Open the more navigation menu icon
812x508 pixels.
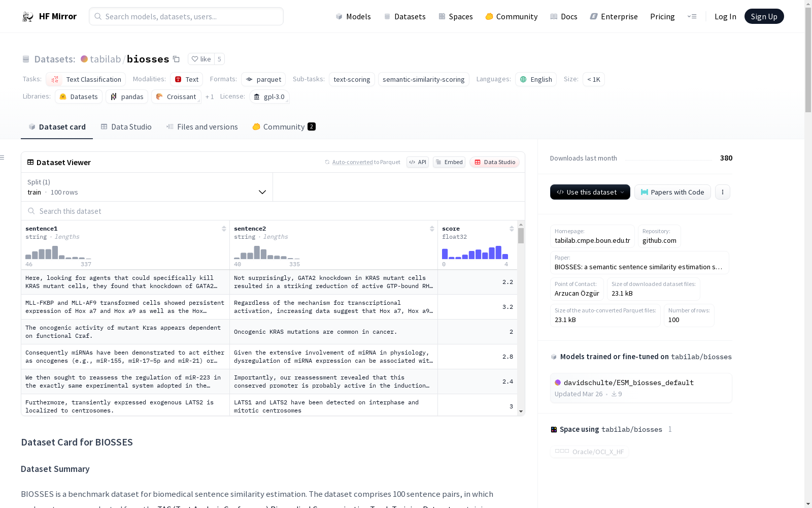pyautogui.click(x=692, y=16)
